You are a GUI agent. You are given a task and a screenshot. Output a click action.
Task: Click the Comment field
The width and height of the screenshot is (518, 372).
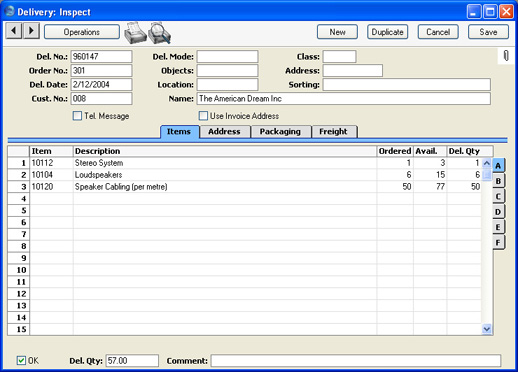pyautogui.click(x=356, y=360)
